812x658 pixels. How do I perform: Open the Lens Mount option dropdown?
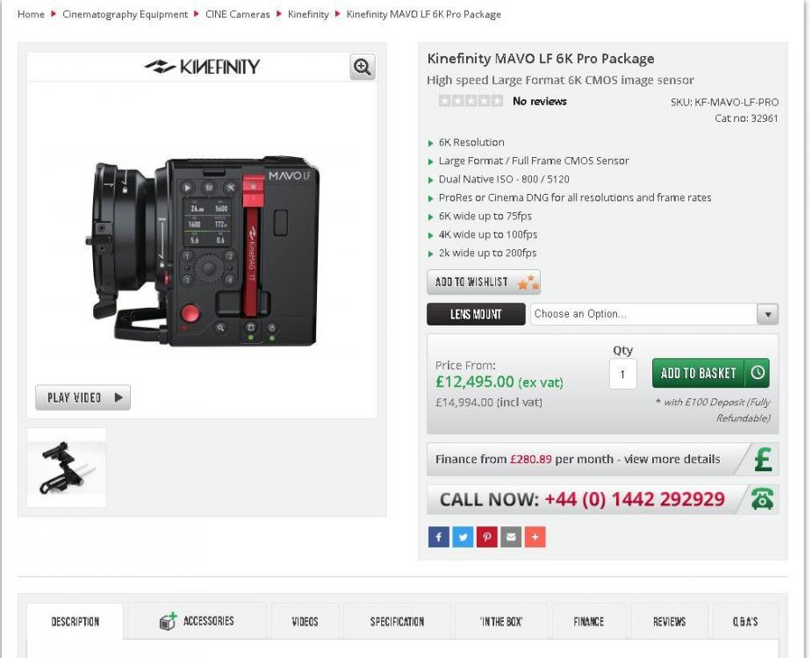tap(653, 314)
